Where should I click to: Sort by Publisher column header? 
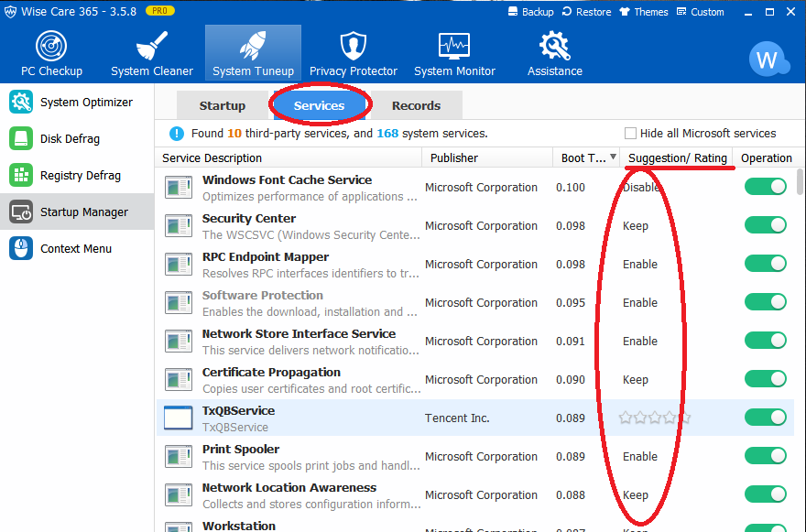[x=487, y=157]
